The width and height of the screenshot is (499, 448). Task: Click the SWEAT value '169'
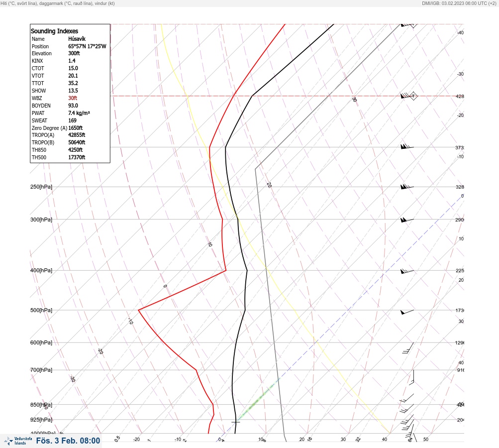coord(72,120)
